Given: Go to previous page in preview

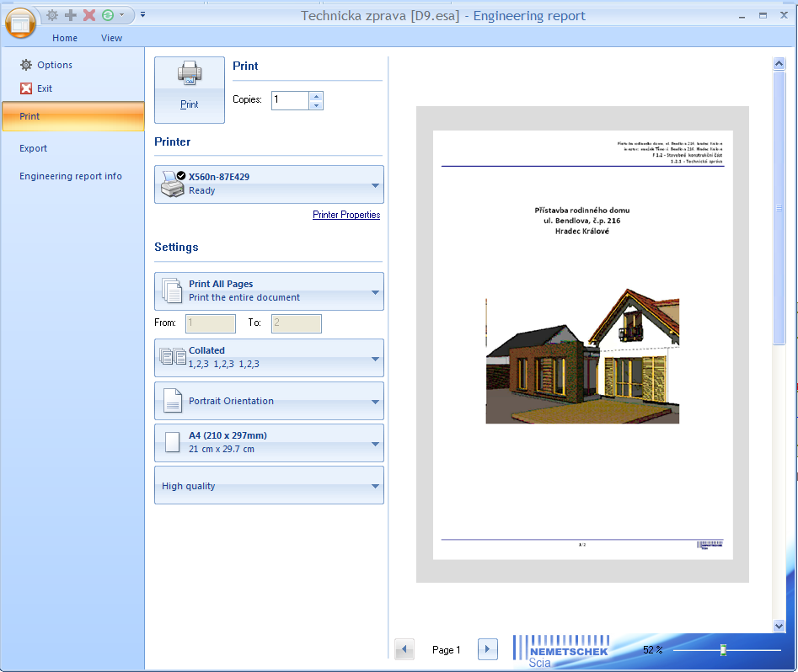Looking at the screenshot, I should click(404, 649).
